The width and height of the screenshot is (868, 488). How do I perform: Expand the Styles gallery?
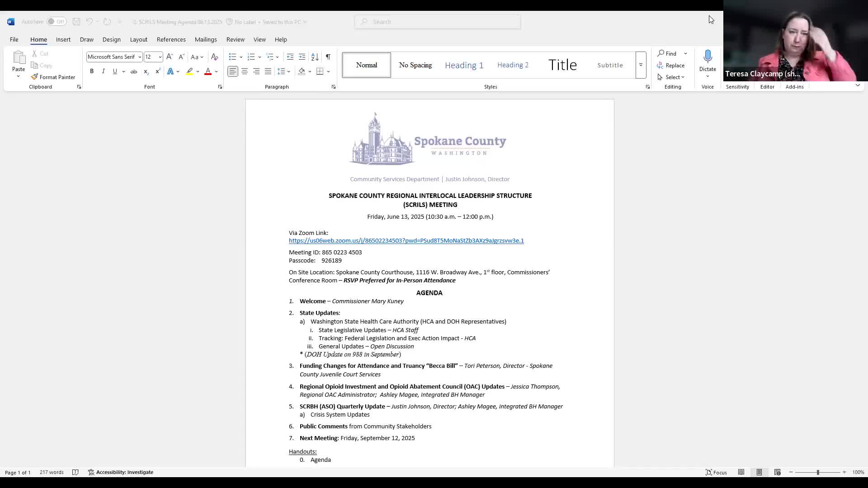tap(641, 65)
